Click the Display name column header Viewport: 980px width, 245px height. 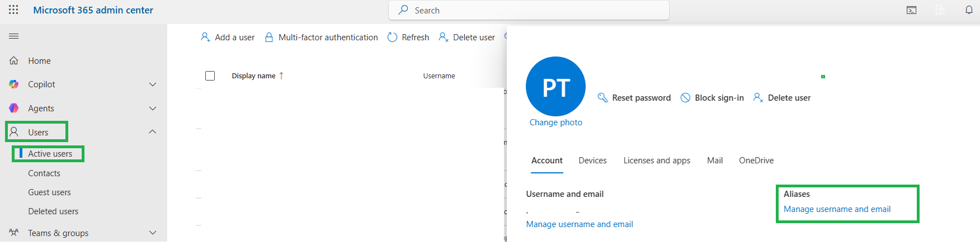253,76
